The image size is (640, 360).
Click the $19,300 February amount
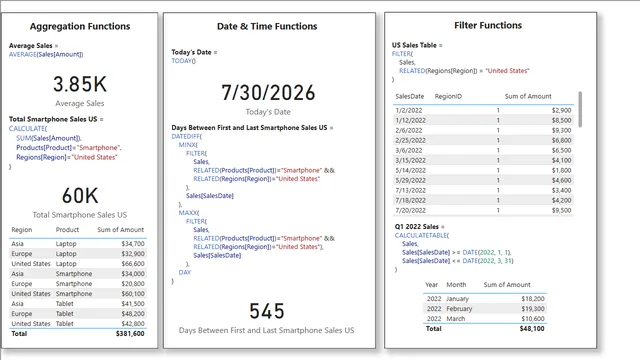533,309
